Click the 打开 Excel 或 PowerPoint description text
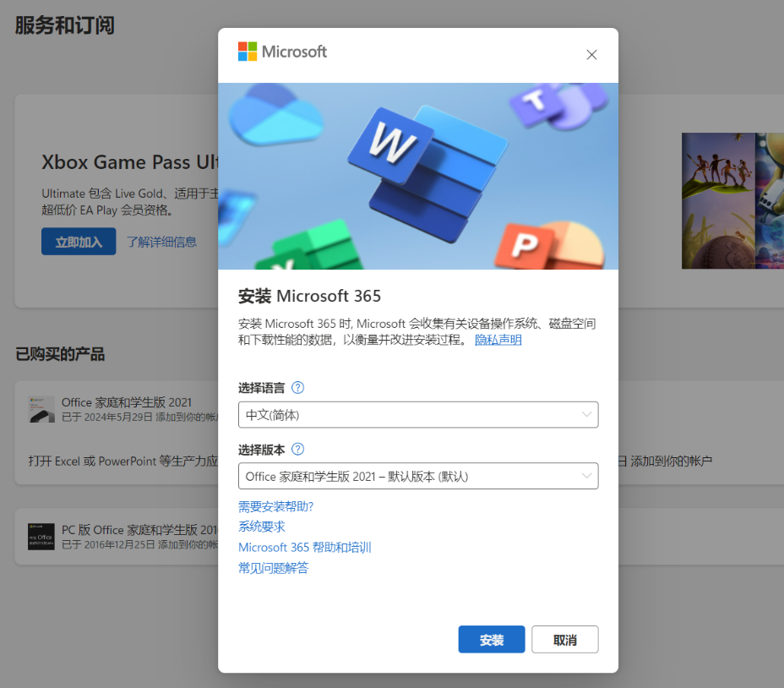Viewport: 784px width, 688px height. point(123,461)
